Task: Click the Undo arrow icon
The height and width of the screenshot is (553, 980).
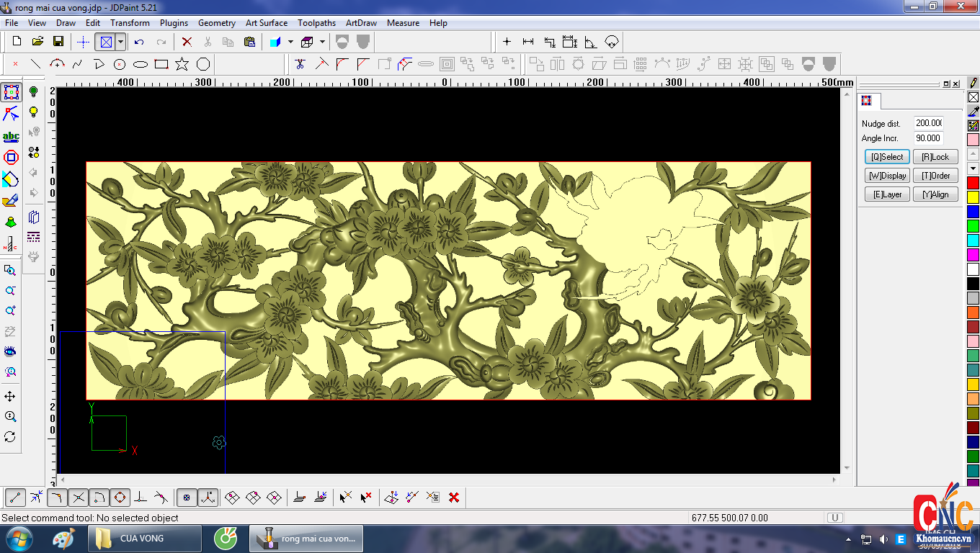Action: [139, 42]
